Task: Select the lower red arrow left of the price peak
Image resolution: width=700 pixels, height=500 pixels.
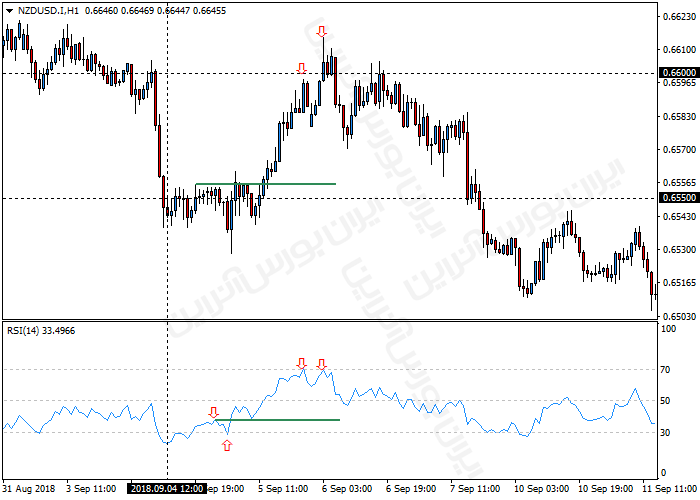Action: click(x=301, y=68)
